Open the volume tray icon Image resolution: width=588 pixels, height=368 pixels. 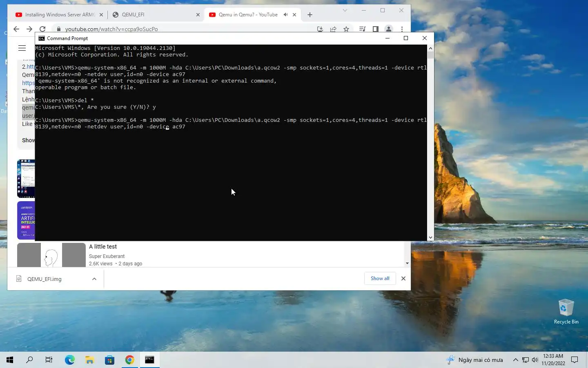tap(535, 360)
